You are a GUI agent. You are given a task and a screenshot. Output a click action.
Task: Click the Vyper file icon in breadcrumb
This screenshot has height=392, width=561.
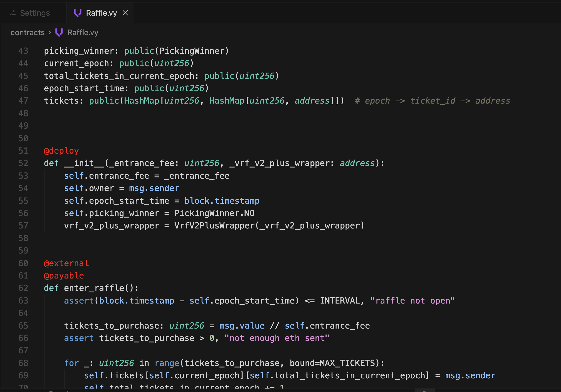[59, 32]
